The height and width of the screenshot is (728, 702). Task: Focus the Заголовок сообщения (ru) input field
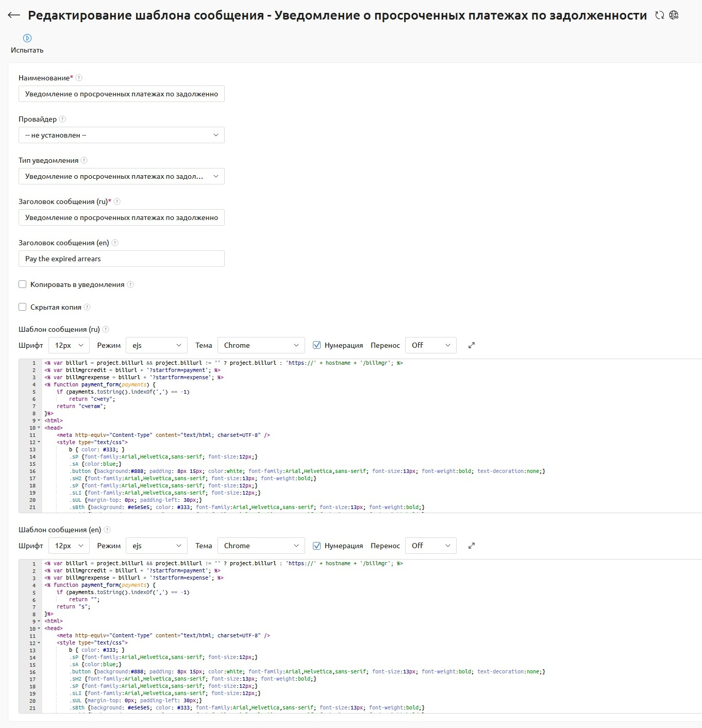(x=122, y=217)
